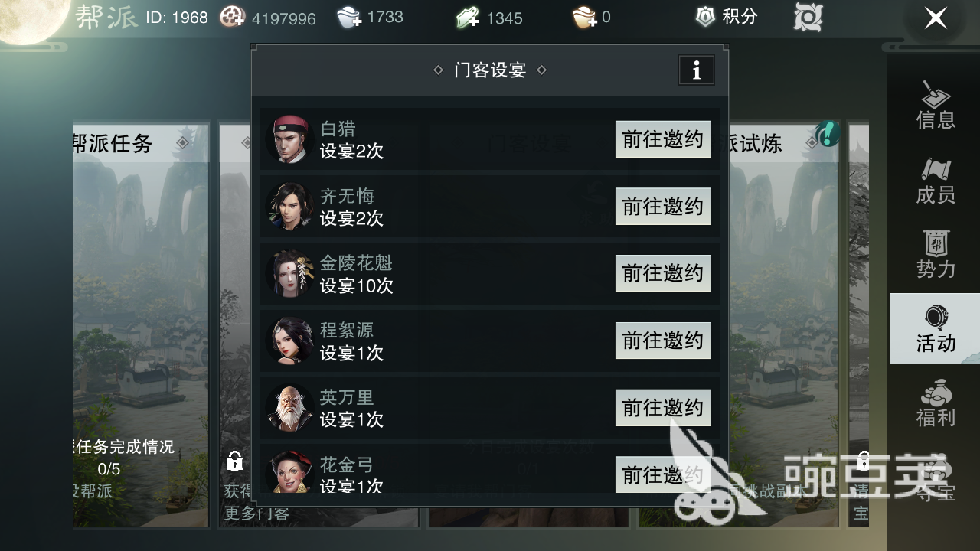Screen dimensions: 980x551
Task: Open the info icon in 门客设宴 dialog
Action: pos(696,70)
